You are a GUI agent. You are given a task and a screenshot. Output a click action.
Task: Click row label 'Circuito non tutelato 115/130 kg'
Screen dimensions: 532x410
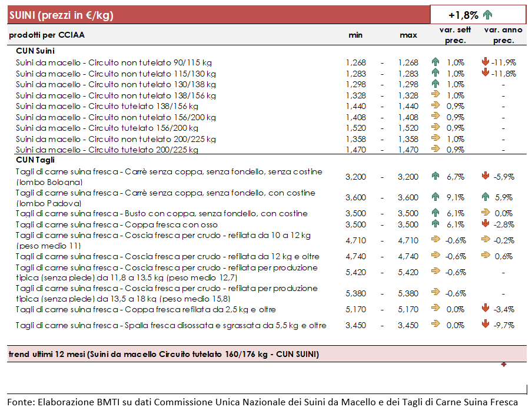click(116, 74)
